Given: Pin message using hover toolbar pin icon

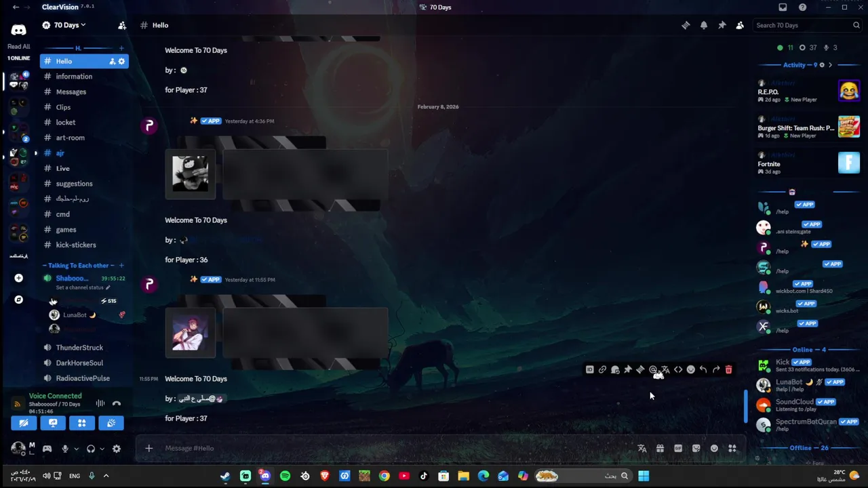Looking at the screenshot, I should (x=628, y=369).
